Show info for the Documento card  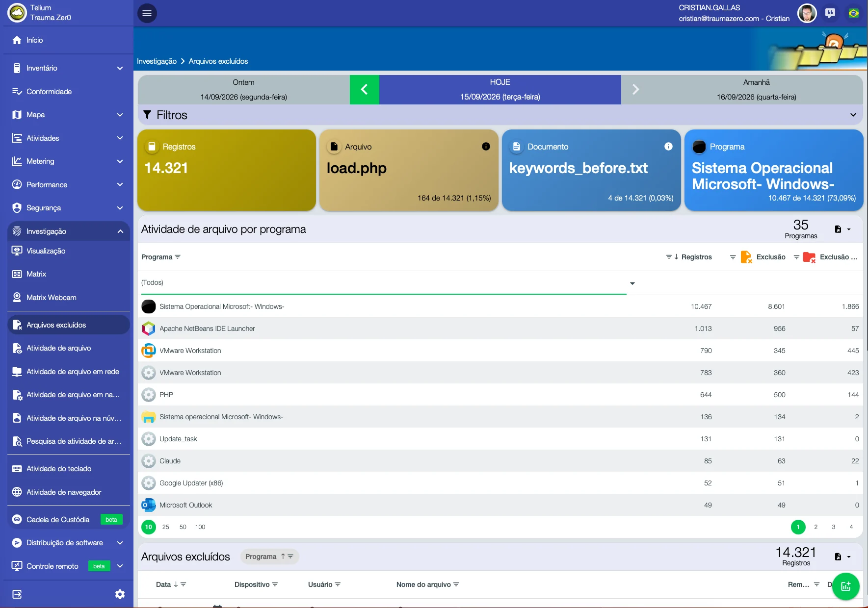[x=668, y=147]
